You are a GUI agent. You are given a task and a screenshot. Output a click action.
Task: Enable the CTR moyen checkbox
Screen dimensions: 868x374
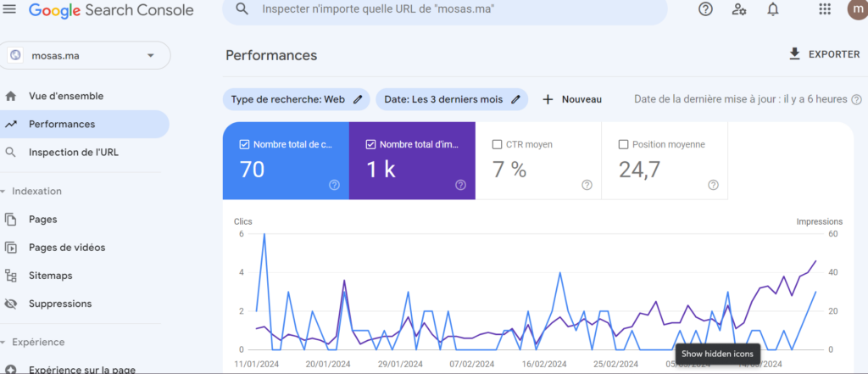[x=498, y=144]
